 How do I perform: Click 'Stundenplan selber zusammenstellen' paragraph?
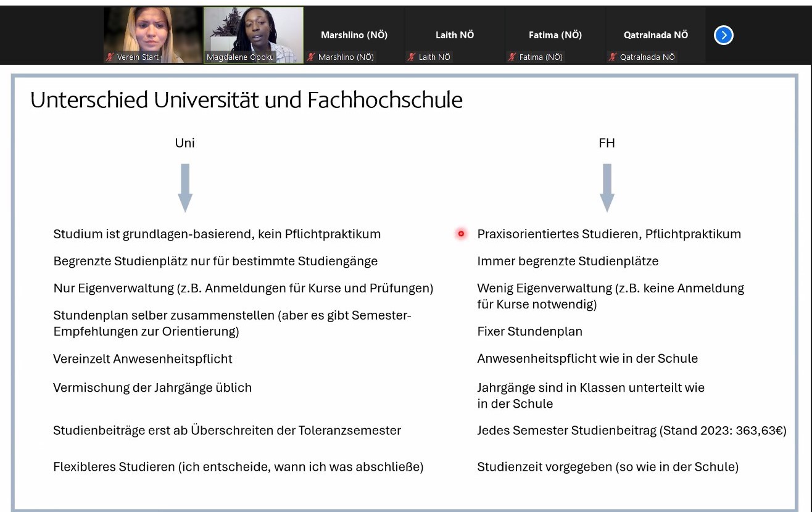click(232, 323)
